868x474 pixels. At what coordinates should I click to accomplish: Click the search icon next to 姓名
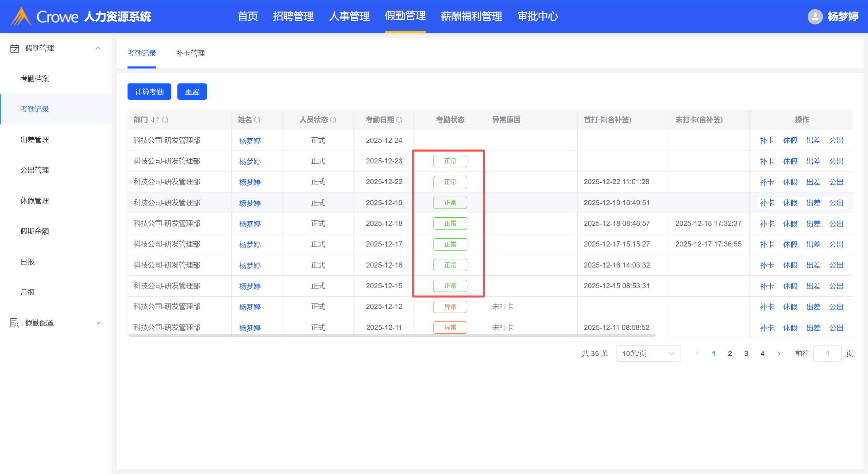257,120
